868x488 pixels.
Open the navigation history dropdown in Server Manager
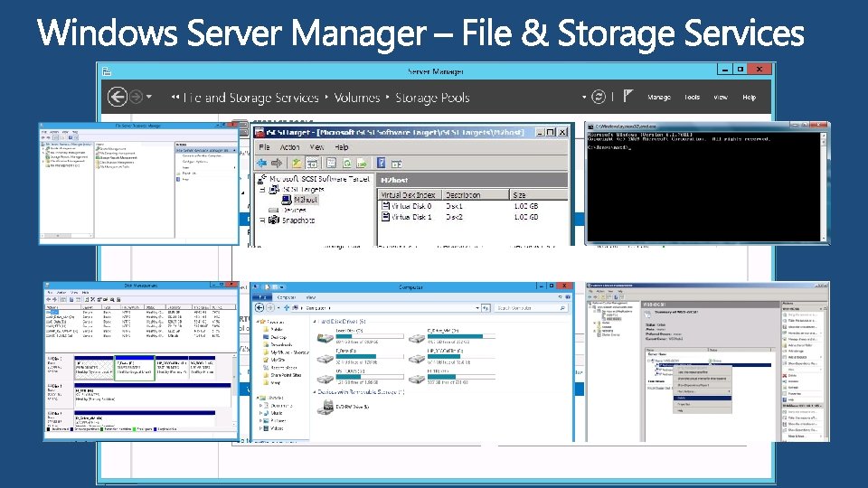tap(149, 97)
